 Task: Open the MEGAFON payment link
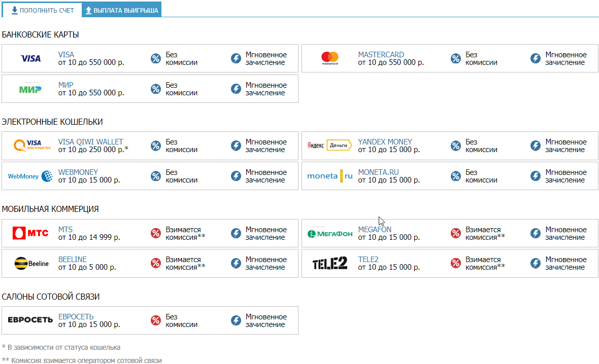click(375, 229)
